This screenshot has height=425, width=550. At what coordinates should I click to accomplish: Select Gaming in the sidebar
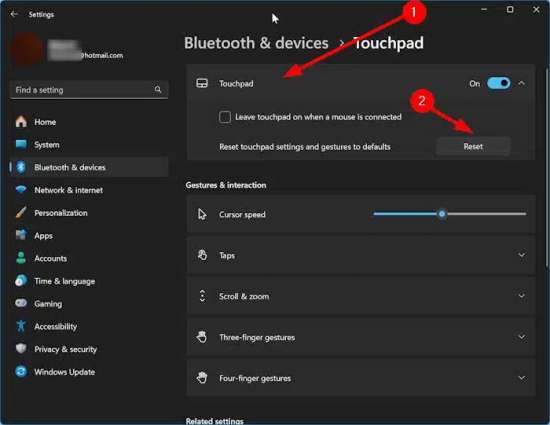coord(89,303)
